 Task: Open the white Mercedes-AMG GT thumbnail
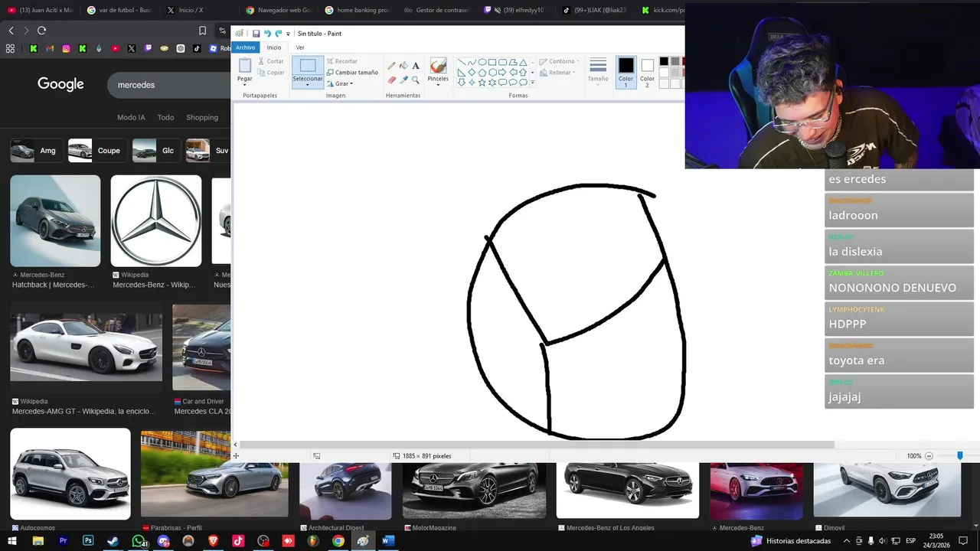[x=86, y=347]
